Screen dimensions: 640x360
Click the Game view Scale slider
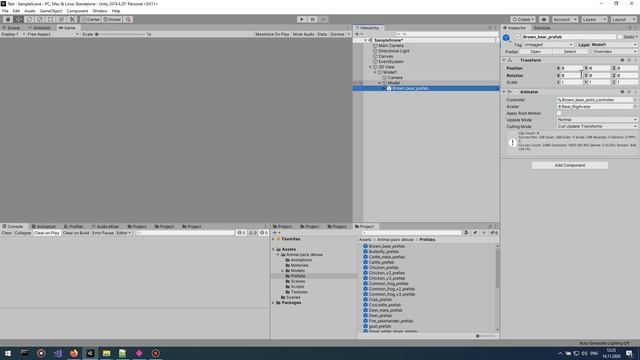click(120, 34)
